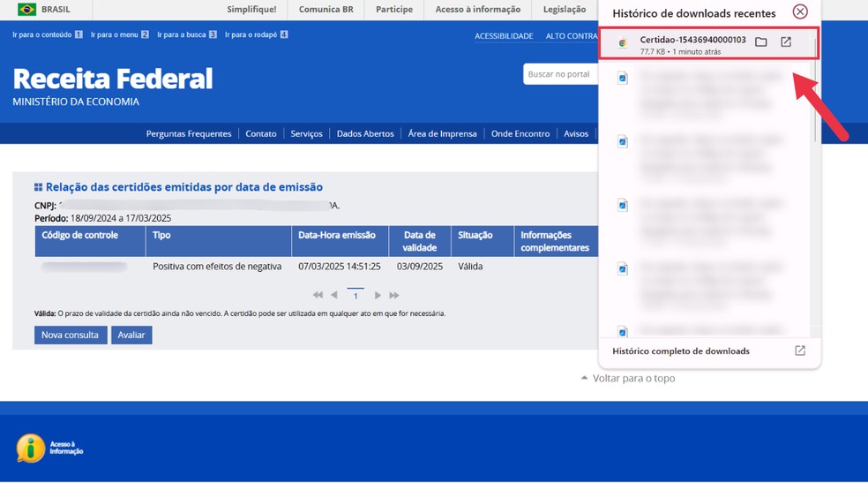Viewport: 868px width, 483px height.
Task: Select the Válida status cell
Action: pyautogui.click(x=470, y=267)
